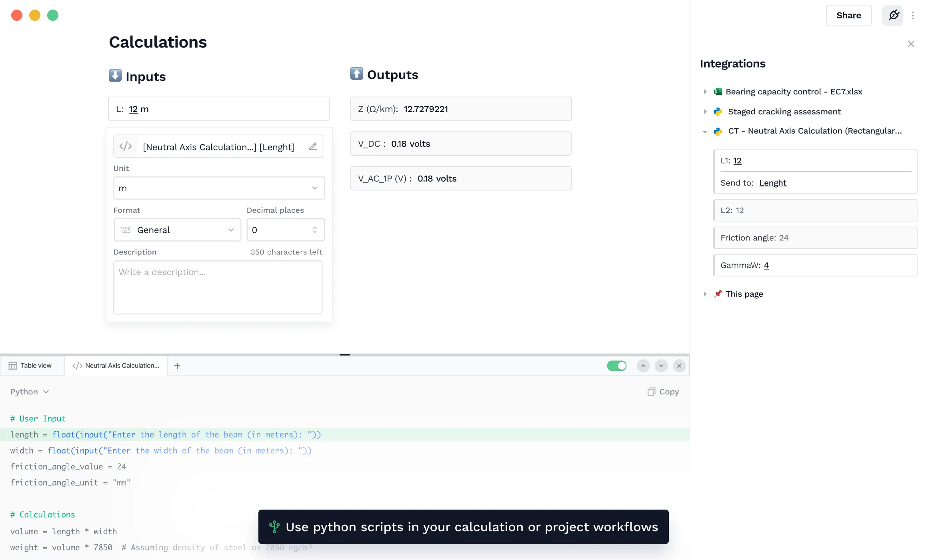Screen dimensions: 928x560
Task: Open the three-dot menu top right
Action: [x=913, y=15]
